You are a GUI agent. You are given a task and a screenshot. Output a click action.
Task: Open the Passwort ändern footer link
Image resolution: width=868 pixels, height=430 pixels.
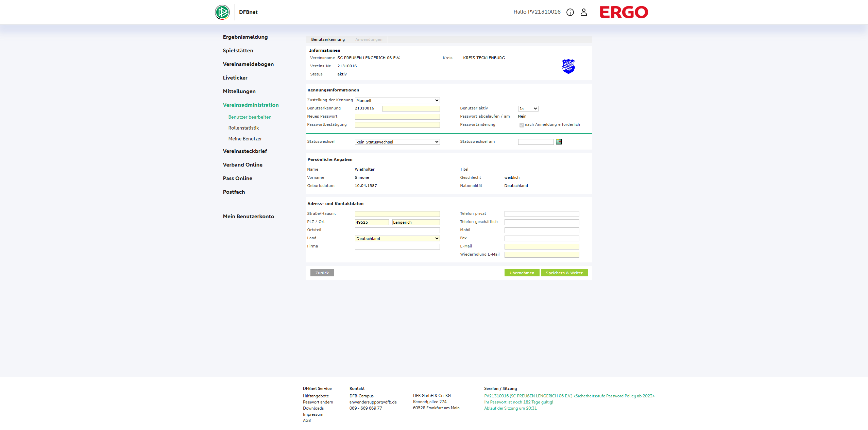click(x=318, y=402)
